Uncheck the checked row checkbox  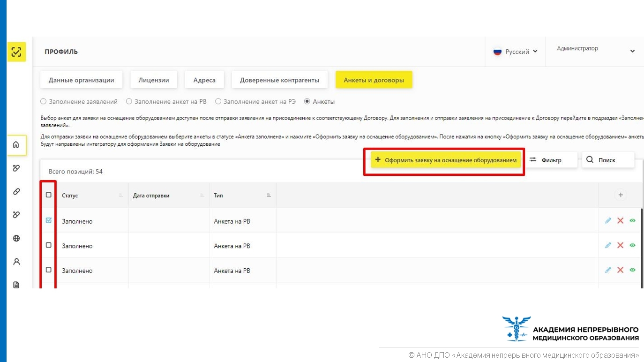tap(48, 220)
